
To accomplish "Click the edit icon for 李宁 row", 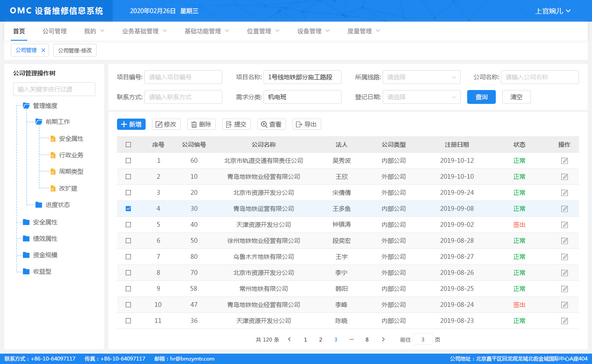I will point(564,273).
